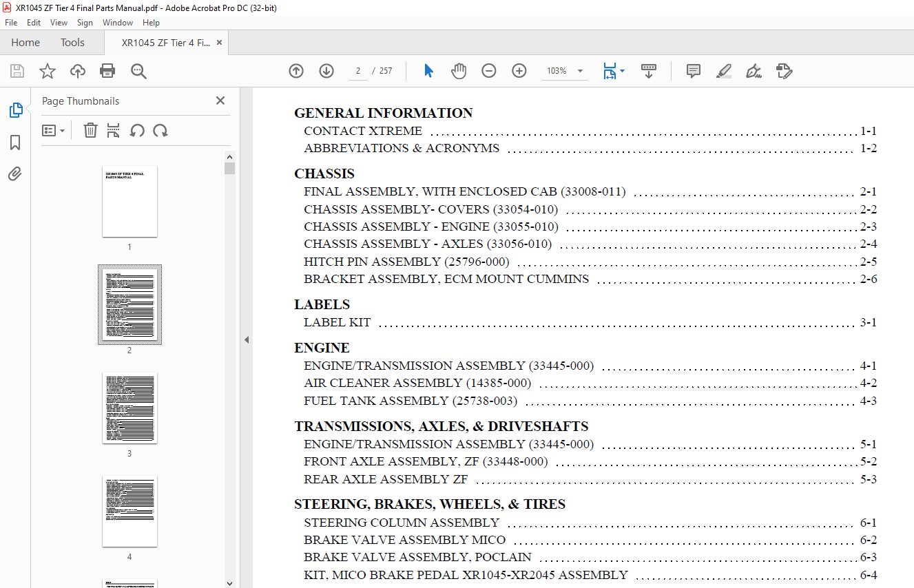Open the Page Thumbnails pane icon
This screenshot has height=588, width=914.
click(x=15, y=110)
